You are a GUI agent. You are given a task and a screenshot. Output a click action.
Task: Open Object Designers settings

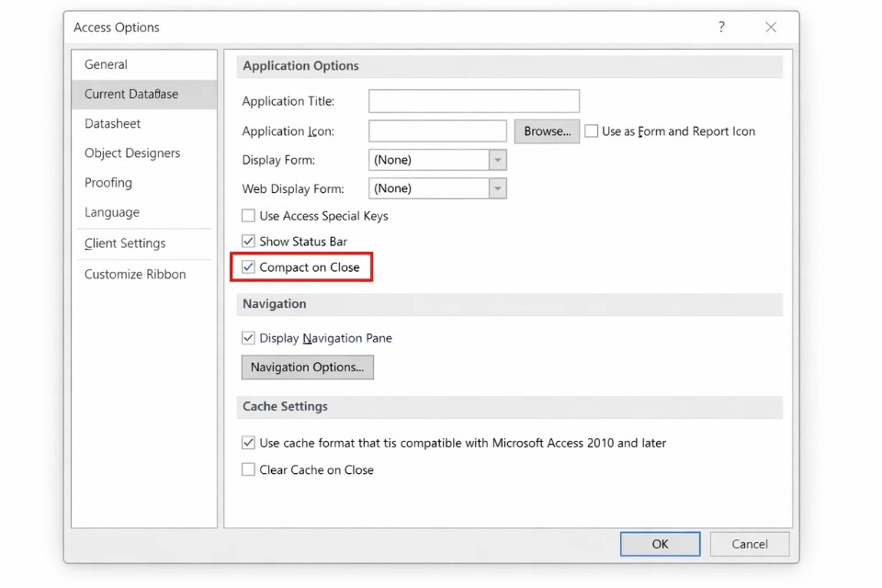tap(132, 153)
